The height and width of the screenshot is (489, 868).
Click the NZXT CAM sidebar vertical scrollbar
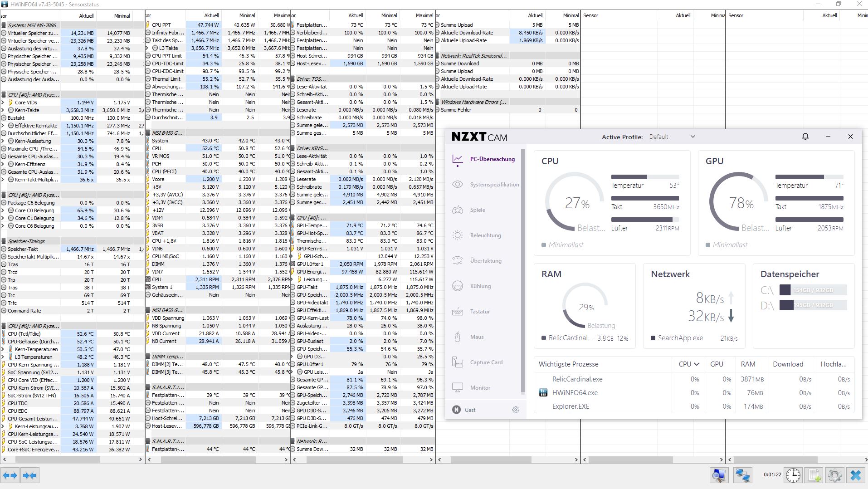(522, 271)
